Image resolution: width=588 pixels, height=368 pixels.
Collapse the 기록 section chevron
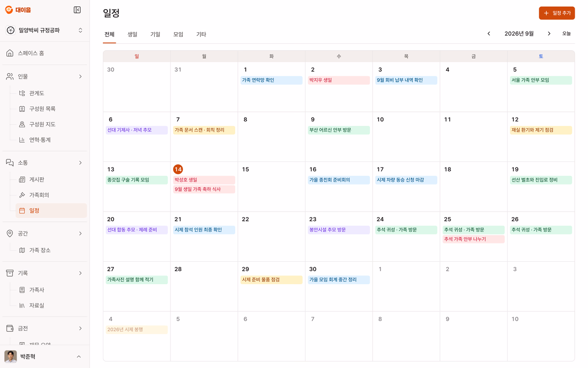point(80,273)
